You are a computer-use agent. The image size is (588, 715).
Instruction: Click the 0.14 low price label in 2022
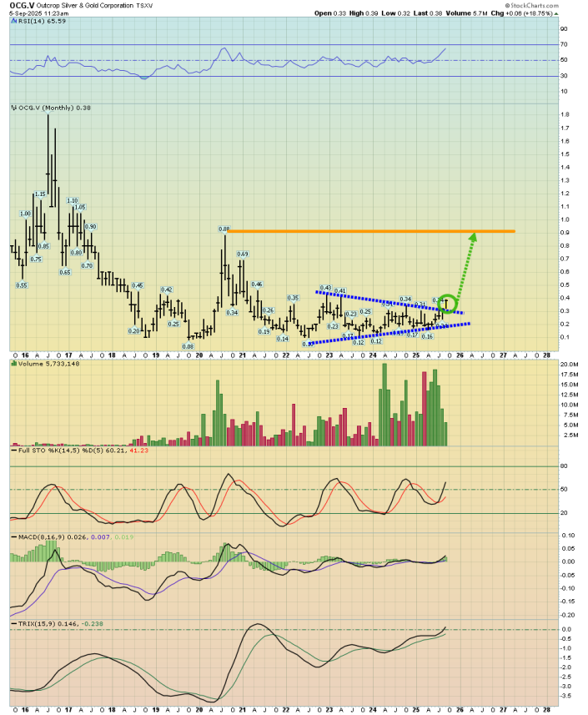(x=283, y=339)
